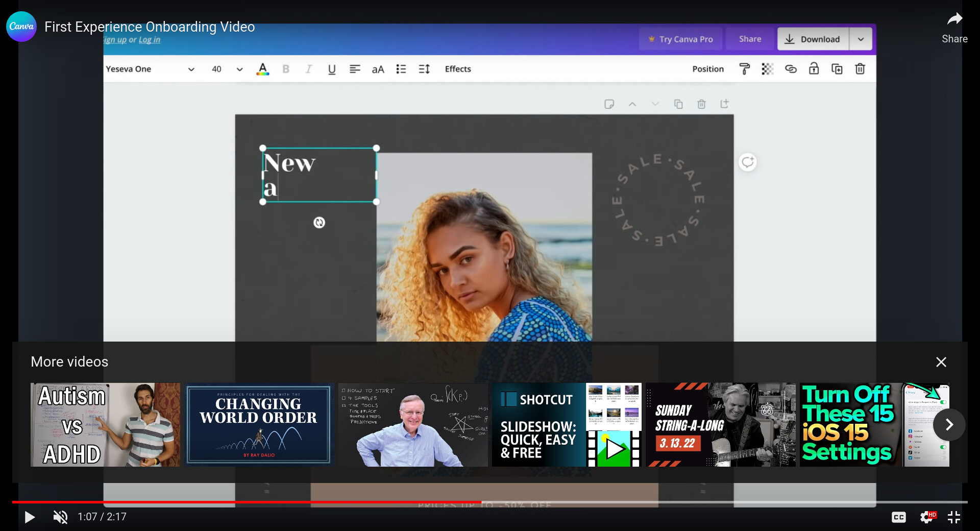Click the text color icon
Screen dimensions: 980x531
(262, 69)
